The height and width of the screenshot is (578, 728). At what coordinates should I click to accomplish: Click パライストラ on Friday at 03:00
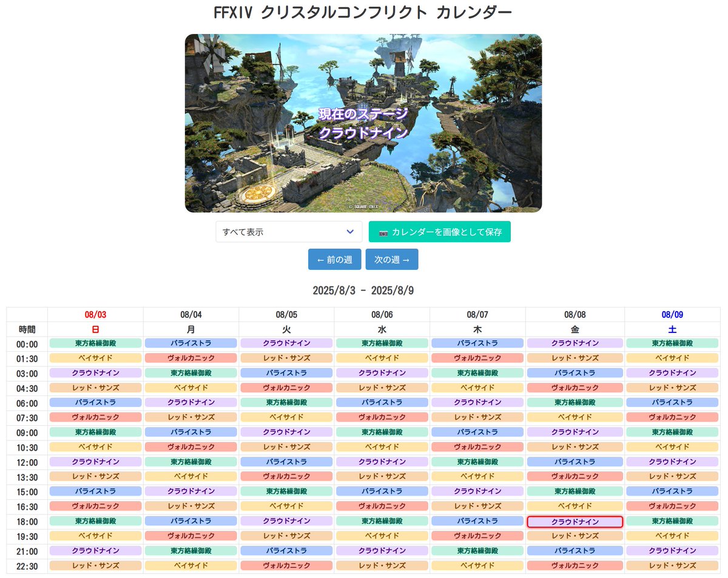575,373
